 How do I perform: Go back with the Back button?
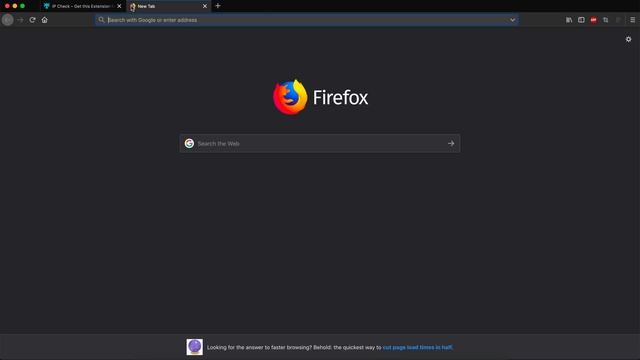coord(7,20)
